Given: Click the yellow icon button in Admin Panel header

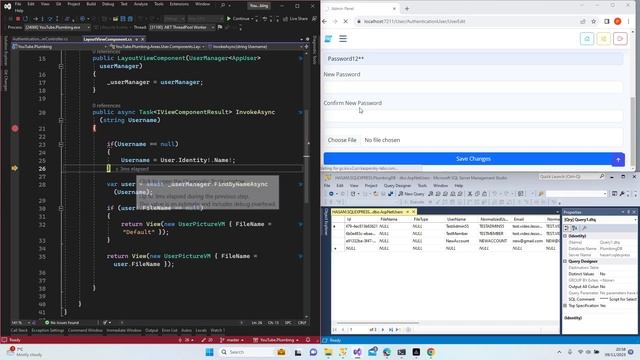Looking at the screenshot, I should tap(604, 38).
